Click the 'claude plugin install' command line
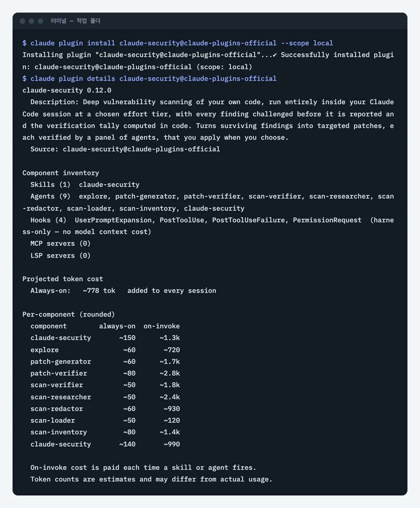This screenshot has height=508, width=420. [178, 43]
